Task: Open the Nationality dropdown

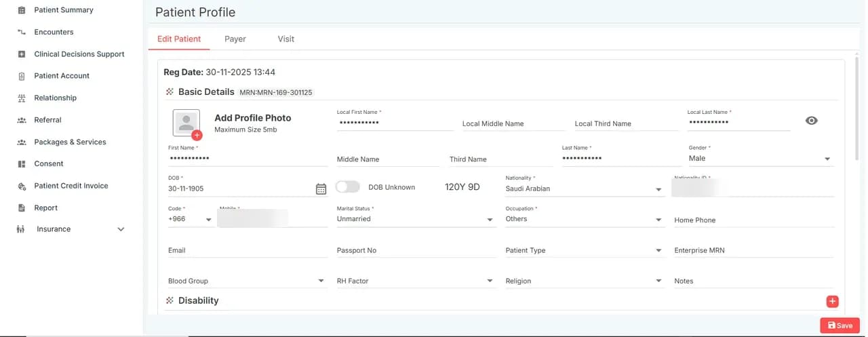Action: click(585, 189)
